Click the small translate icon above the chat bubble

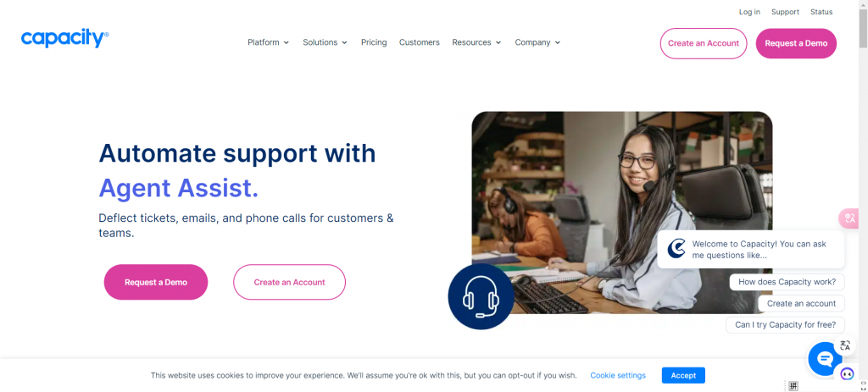845,345
